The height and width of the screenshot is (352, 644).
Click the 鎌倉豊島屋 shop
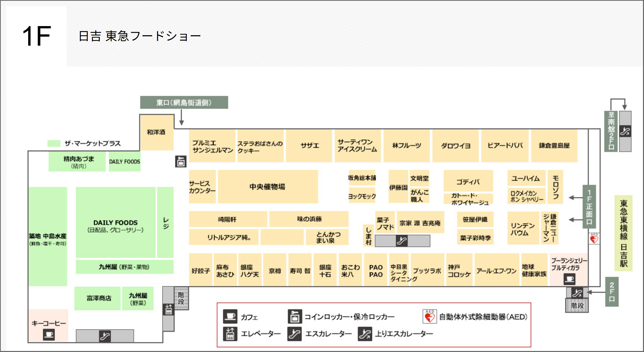click(x=554, y=146)
